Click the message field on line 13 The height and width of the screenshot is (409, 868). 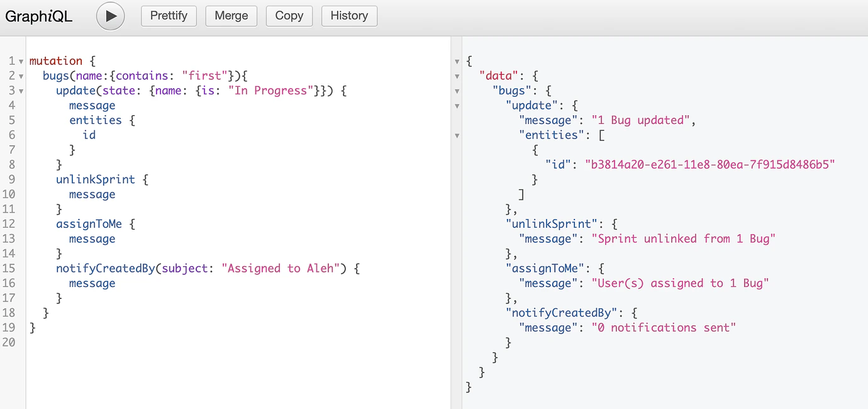pos(92,238)
